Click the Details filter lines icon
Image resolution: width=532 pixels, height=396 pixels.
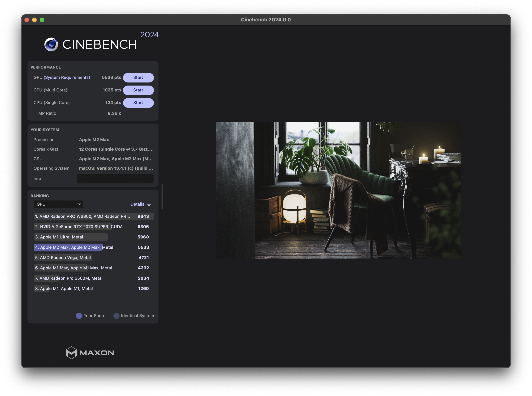coord(149,204)
